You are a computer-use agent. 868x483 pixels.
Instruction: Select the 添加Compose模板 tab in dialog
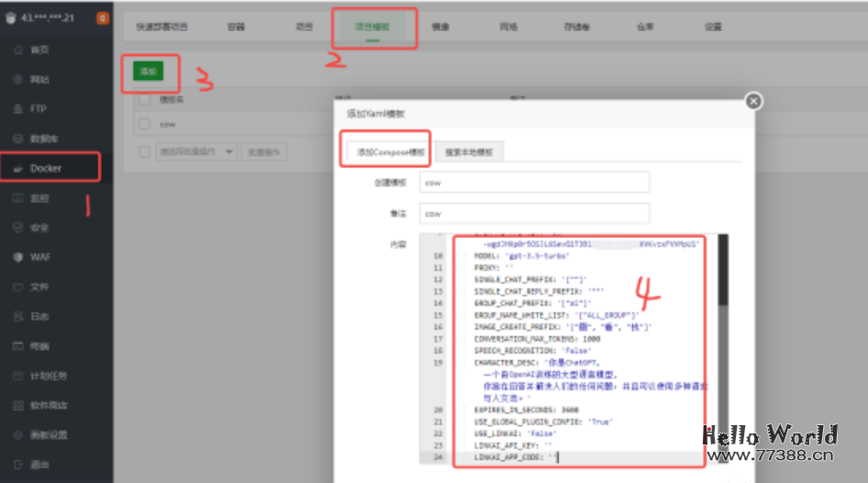click(x=390, y=152)
